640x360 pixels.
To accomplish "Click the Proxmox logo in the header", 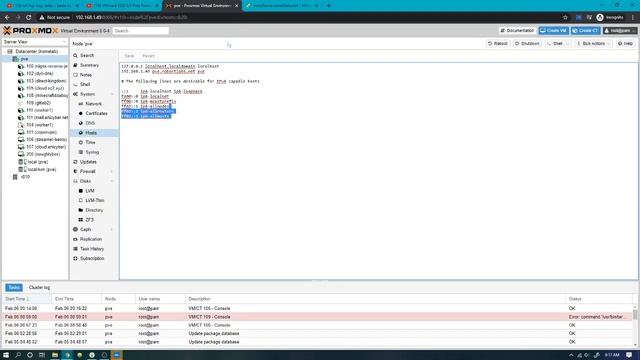I will tap(31, 31).
